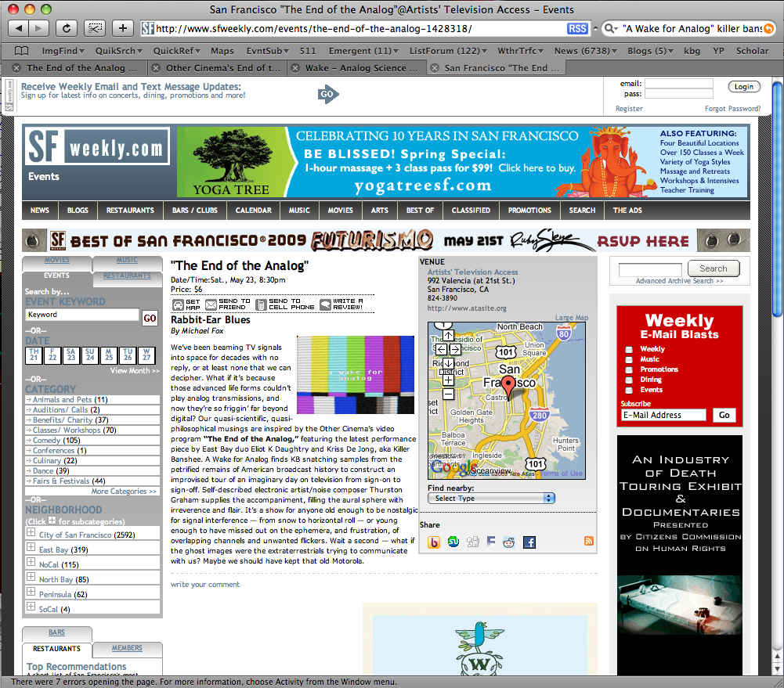784x688 pixels.
Task: Expand the North Bay neighborhood
Action: (x=31, y=577)
